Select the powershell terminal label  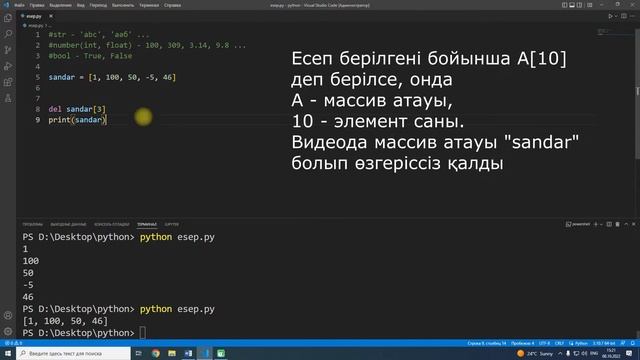pyautogui.click(x=578, y=224)
